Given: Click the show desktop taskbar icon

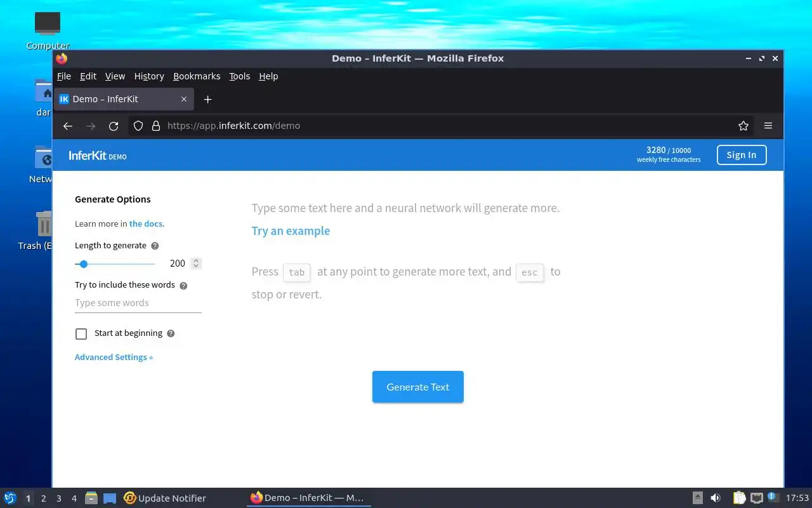Looking at the screenshot, I should (110, 498).
